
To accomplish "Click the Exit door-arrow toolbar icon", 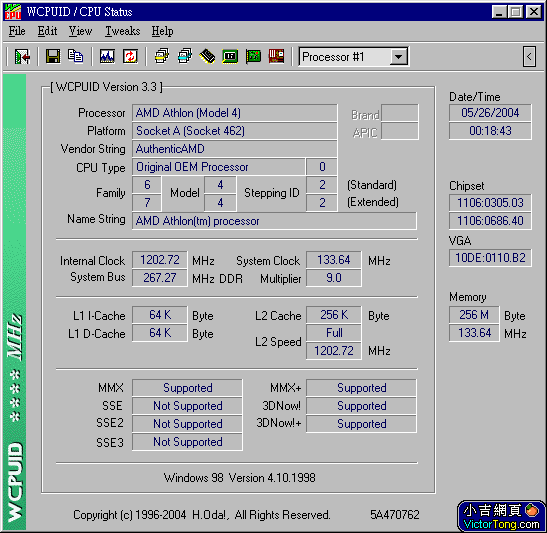I will [23, 56].
